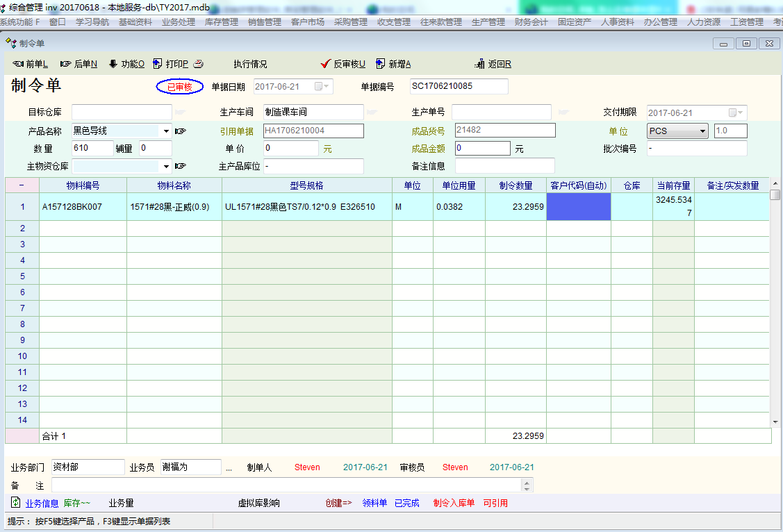Click the red checkmark 反审核U

(324, 64)
